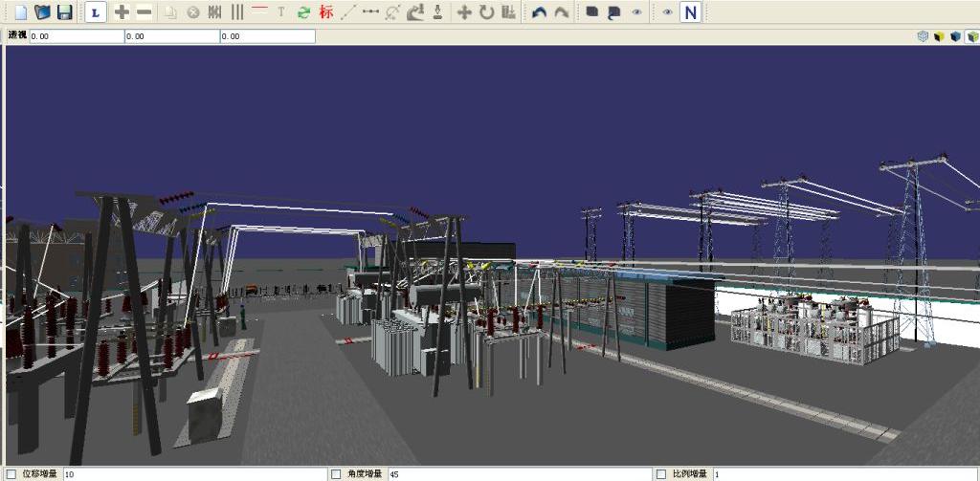Click the 角度增量 input field showing 45

(x=517, y=474)
